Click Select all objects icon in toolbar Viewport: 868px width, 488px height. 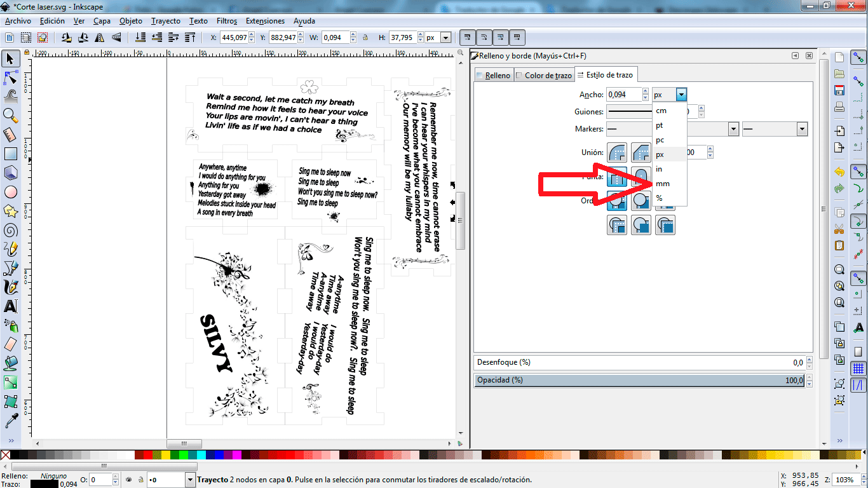coord(10,37)
